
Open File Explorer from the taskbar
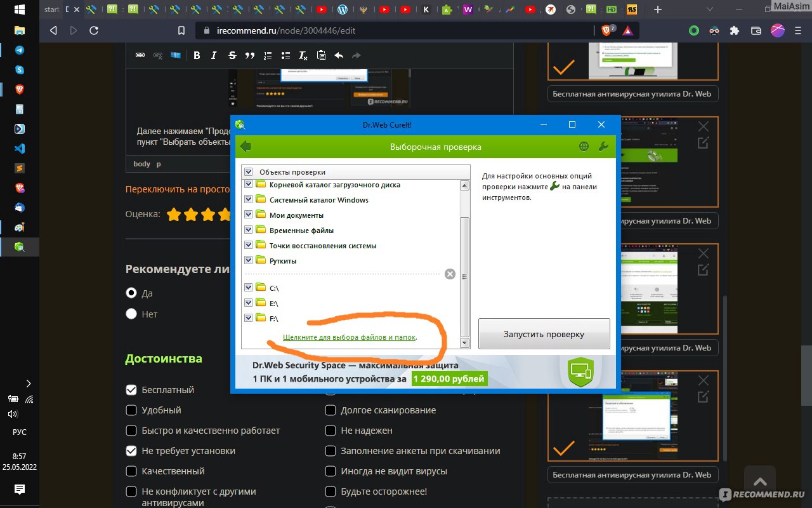[20, 30]
